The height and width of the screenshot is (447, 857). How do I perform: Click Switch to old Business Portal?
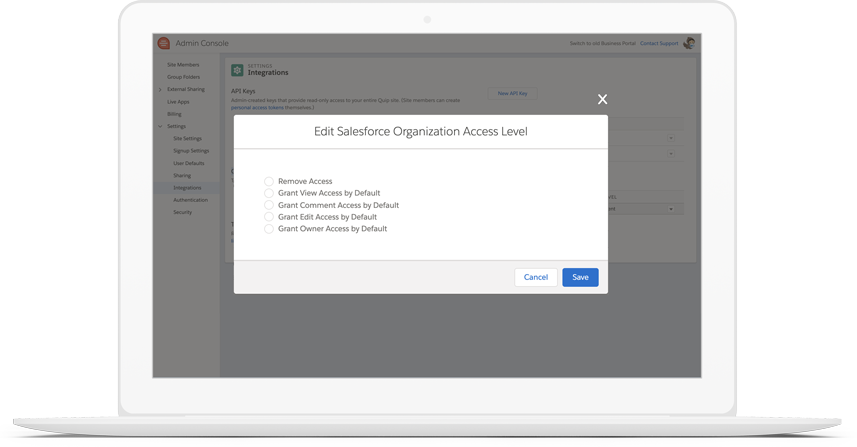[603, 43]
